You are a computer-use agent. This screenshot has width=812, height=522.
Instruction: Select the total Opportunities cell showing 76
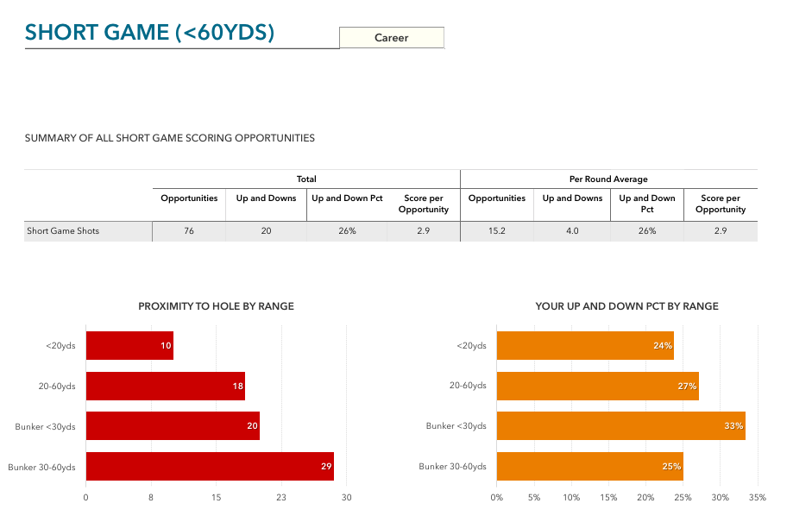(x=189, y=231)
